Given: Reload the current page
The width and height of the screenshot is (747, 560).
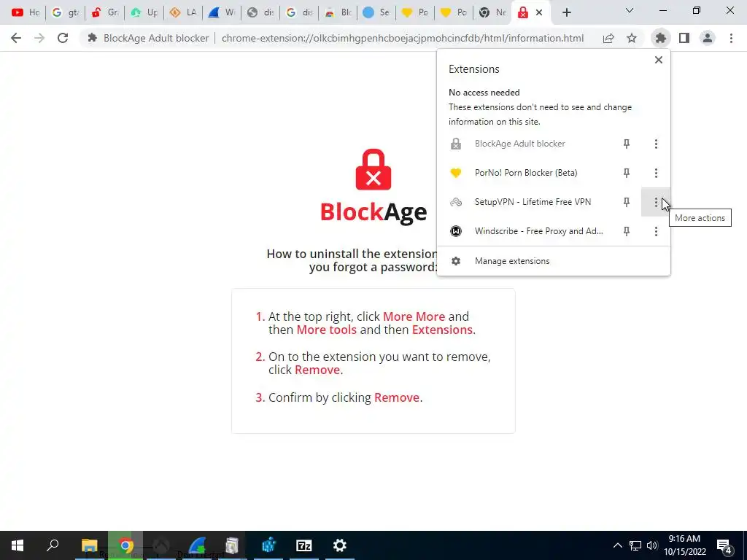Looking at the screenshot, I should click(63, 38).
